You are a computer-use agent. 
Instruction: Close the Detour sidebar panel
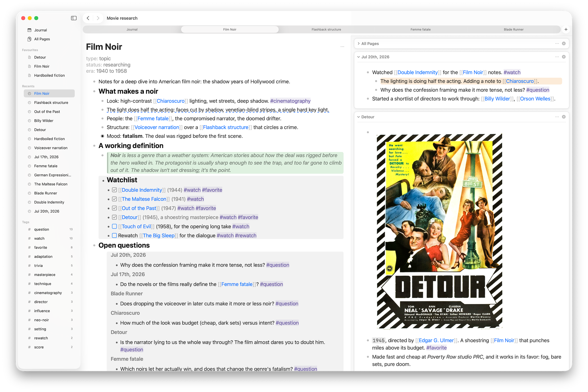coord(564,117)
